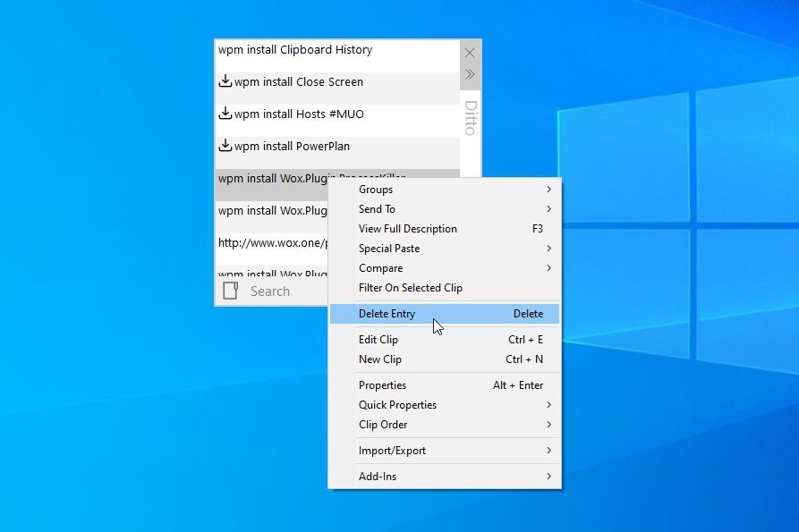Click the download icon beside PowerPlan clip
The height and width of the screenshot is (532, 799).
225,146
